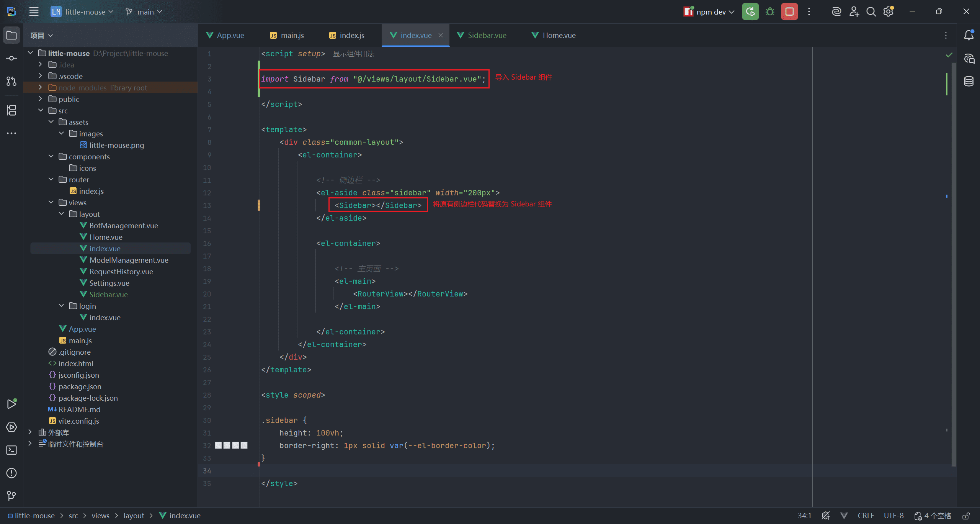Screen dimensions: 980x524
Task: Open the Structure tool window icon
Action: coord(11,110)
